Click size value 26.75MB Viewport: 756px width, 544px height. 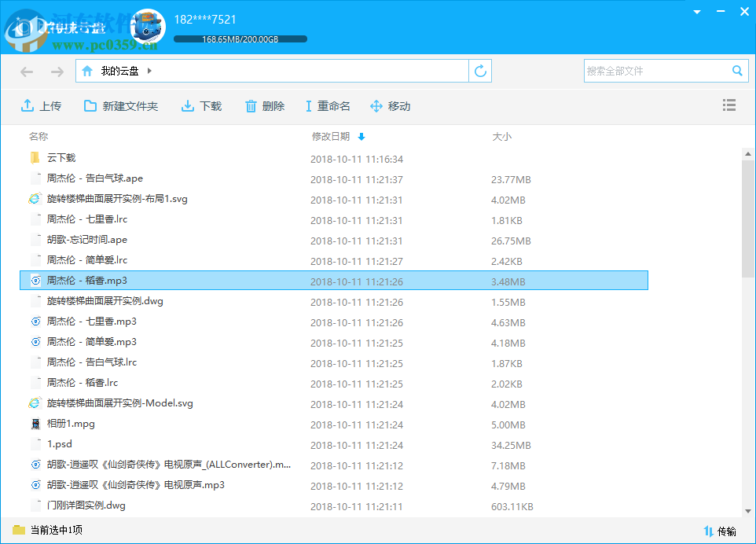[x=511, y=241]
